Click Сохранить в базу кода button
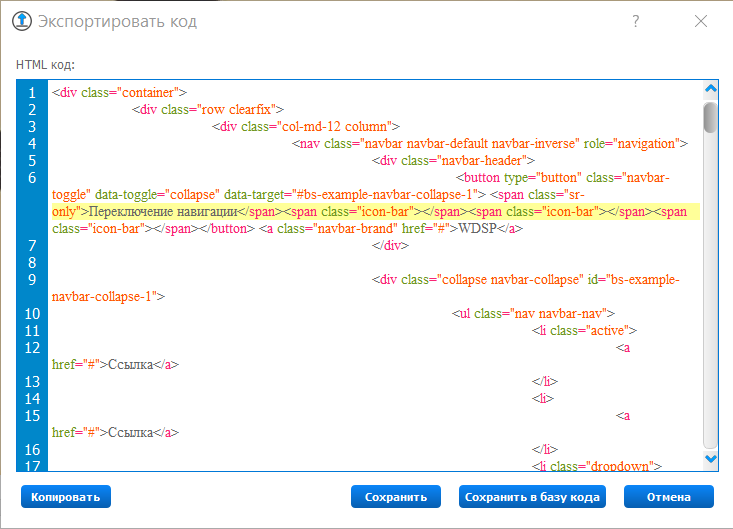Image resolution: width=733 pixels, height=529 pixels. 532,497
